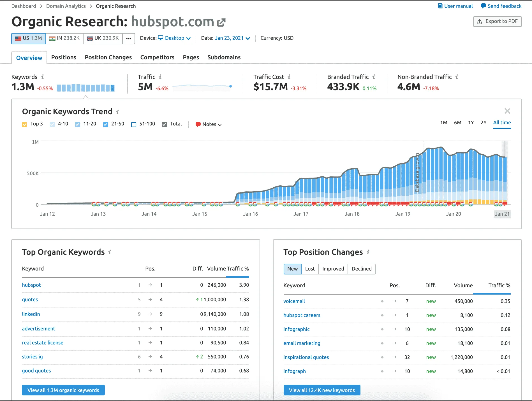Open the real estate license keyword
Viewport: 532px width, 401px height.
[x=43, y=343]
